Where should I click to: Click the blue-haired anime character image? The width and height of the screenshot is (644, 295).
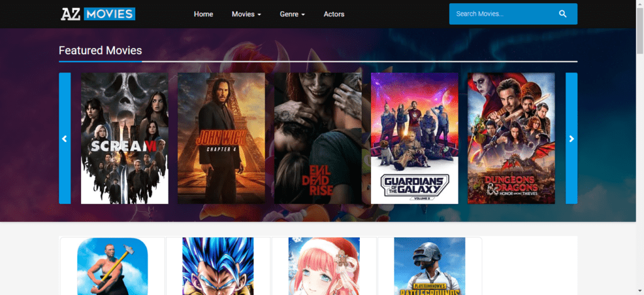click(218, 266)
